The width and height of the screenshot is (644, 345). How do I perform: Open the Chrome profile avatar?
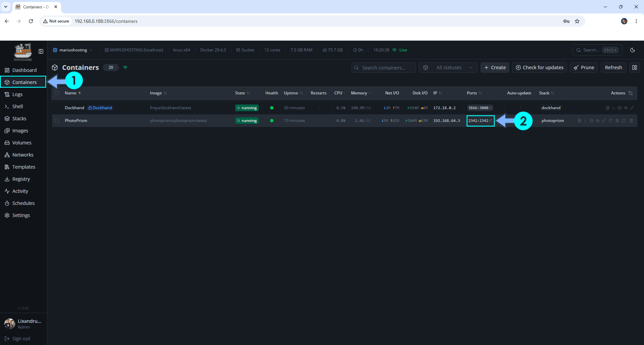coord(624,21)
